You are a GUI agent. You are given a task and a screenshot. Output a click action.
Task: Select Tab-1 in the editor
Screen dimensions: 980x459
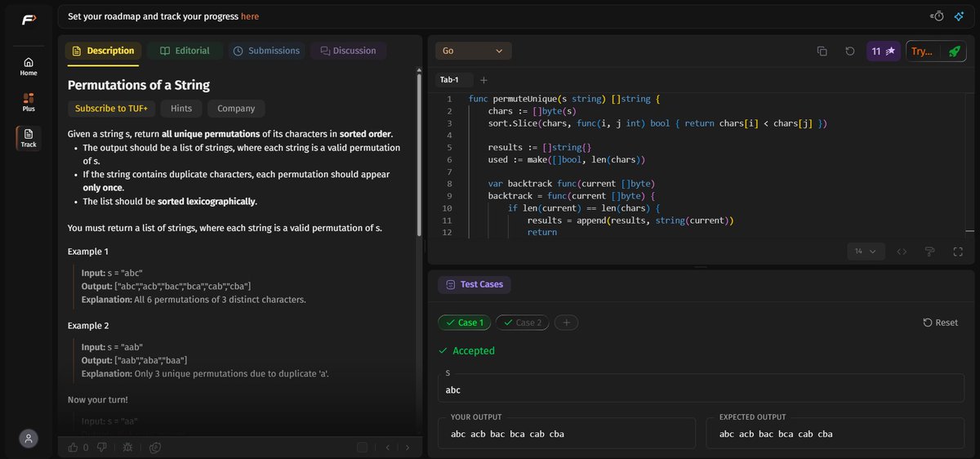pyautogui.click(x=450, y=80)
